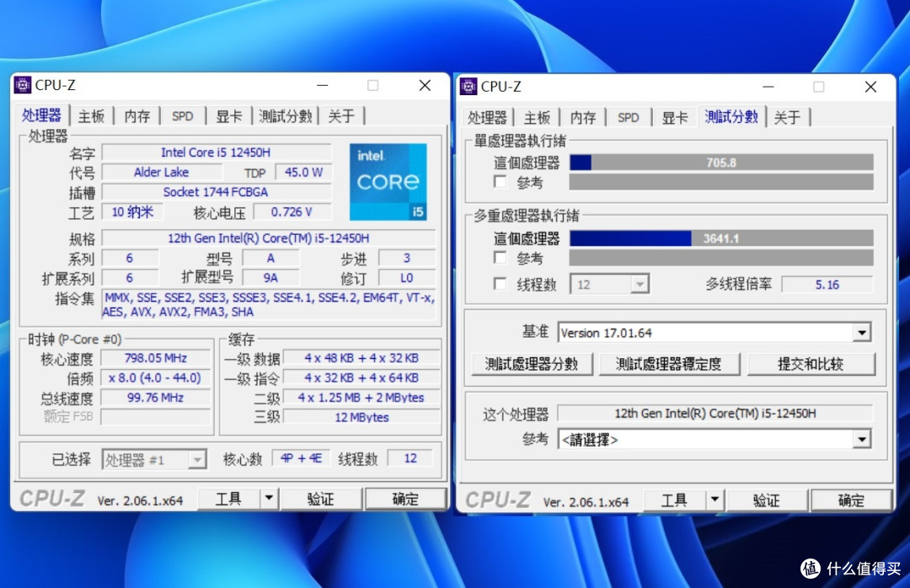Click the process value 10 纳米
910x588 pixels.
click(132, 212)
